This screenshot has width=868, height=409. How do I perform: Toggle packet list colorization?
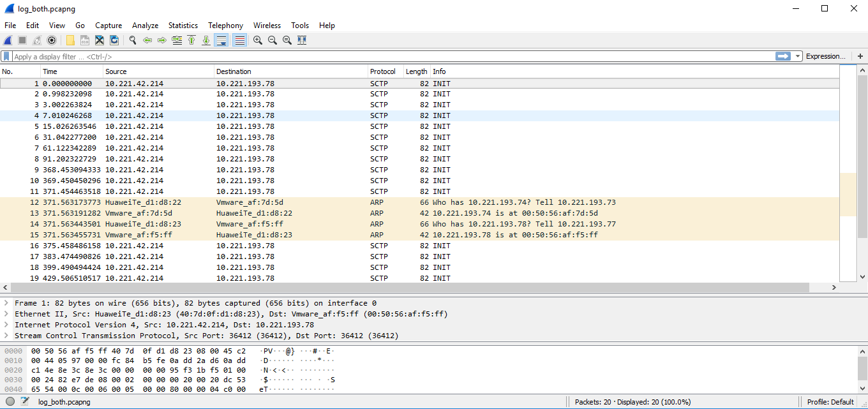click(x=239, y=40)
